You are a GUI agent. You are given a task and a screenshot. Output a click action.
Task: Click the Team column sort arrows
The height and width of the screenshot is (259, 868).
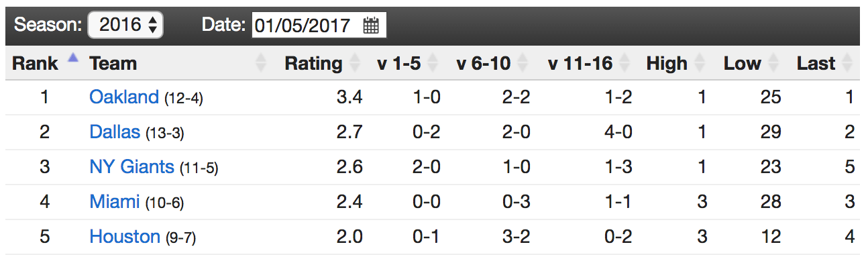click(261, 64)
